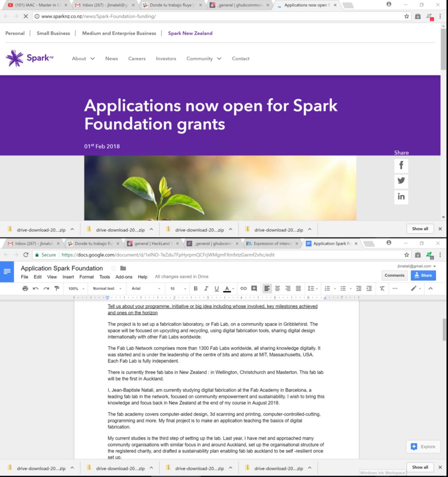
Task: Insert a link using the chain icon
Action: 243,288
